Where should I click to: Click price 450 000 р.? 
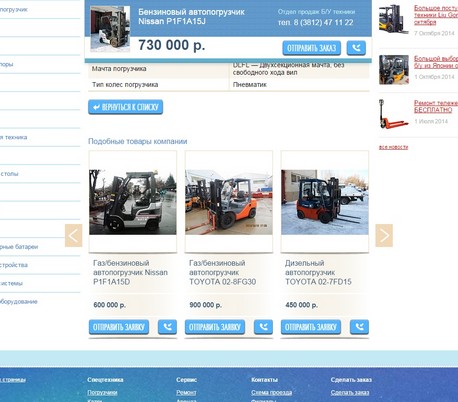[x=301, y=305]
